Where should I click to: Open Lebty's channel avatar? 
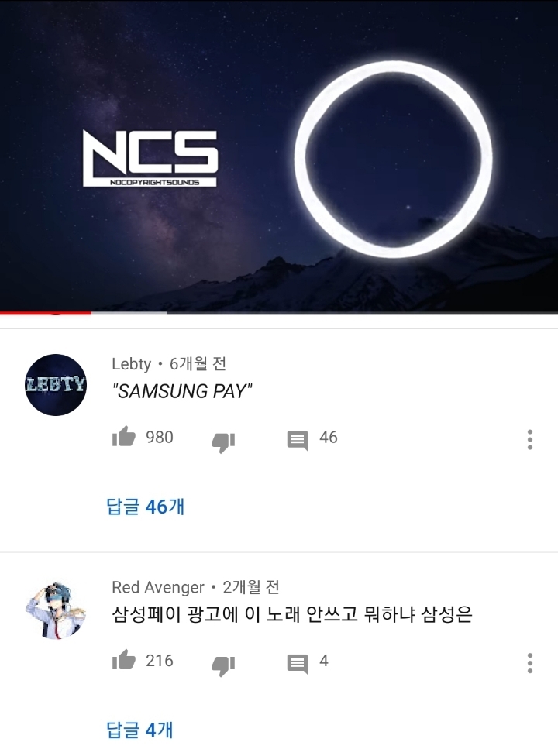coord(56,385)
